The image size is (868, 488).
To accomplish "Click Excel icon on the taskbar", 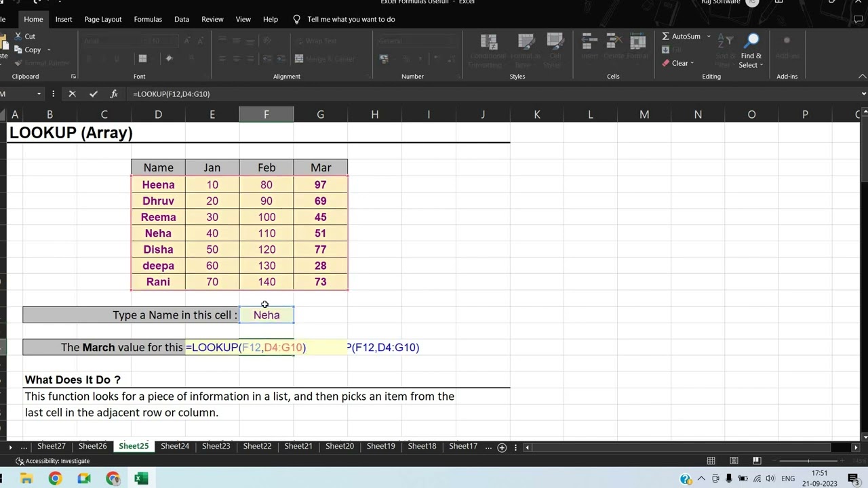I will tap(141, 479).
